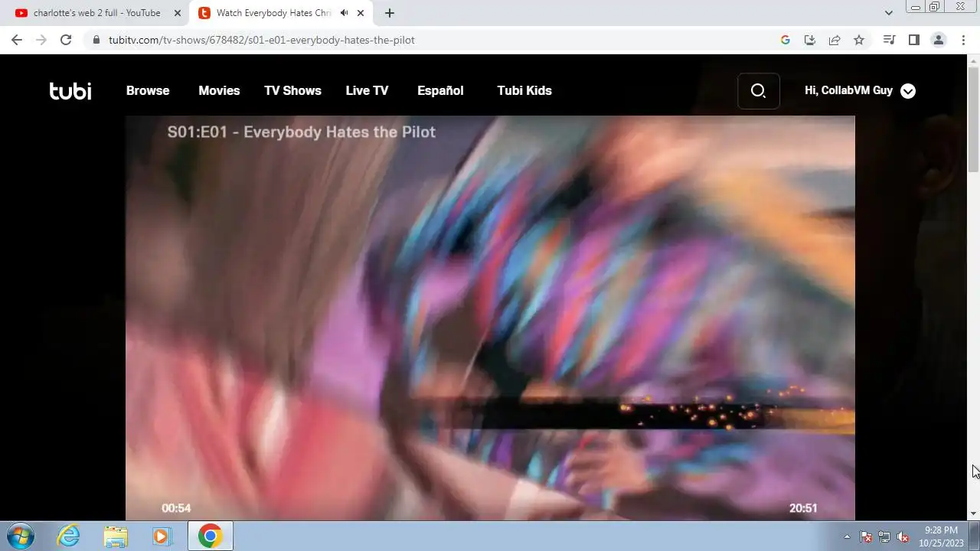
Task: Click the tubitv.com address bar URL
Action: [261, 40]
